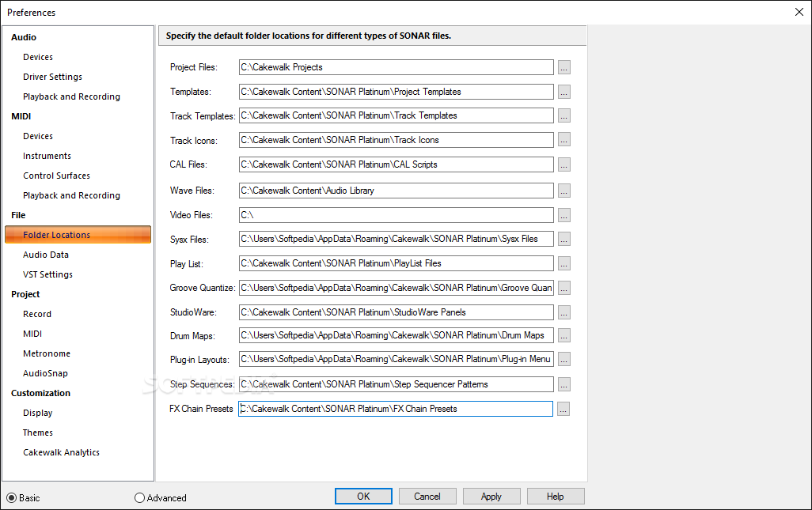Viewport: 812px width, 510px height.
Task: Click browse button for Drum Maps
Action: (x=564, y=336)
